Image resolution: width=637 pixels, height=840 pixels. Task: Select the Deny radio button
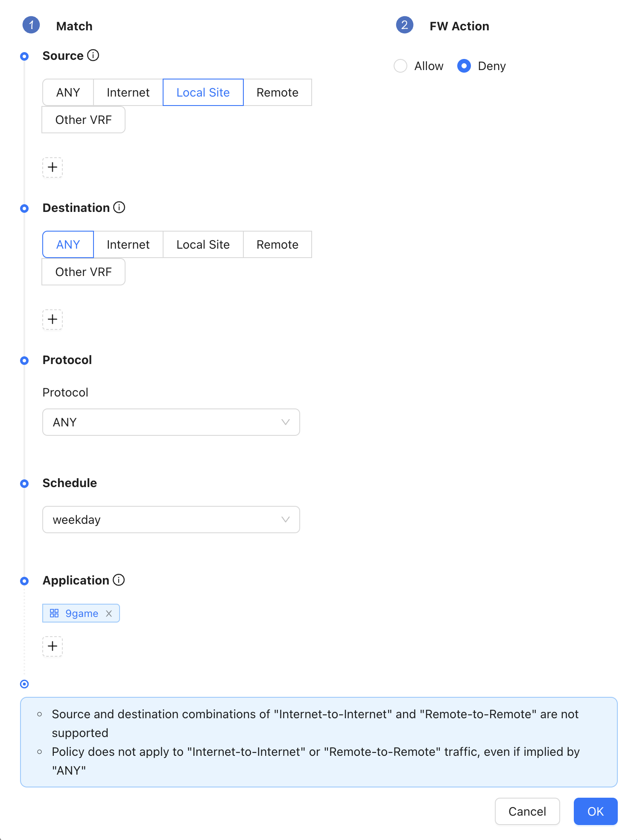coord(464,66)
